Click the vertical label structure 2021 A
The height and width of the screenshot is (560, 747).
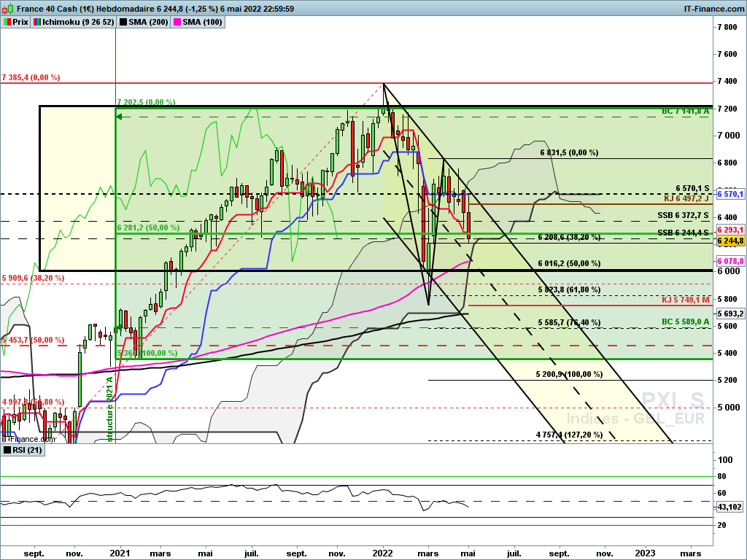110,410
